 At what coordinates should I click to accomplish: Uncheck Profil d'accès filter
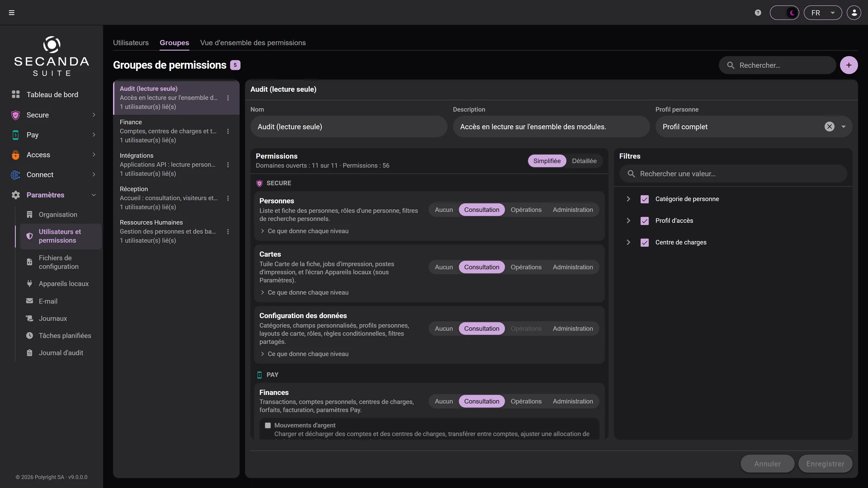pos(645,221)
